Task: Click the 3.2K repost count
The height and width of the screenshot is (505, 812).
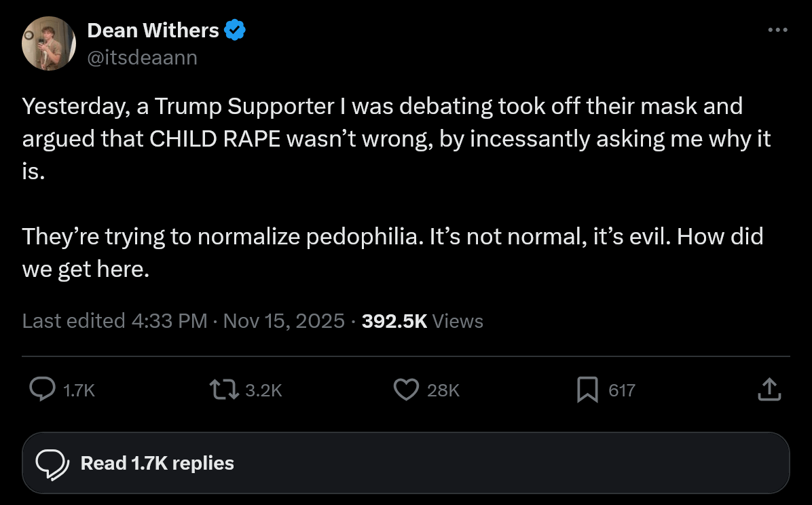Action: (x=263, y=390)
